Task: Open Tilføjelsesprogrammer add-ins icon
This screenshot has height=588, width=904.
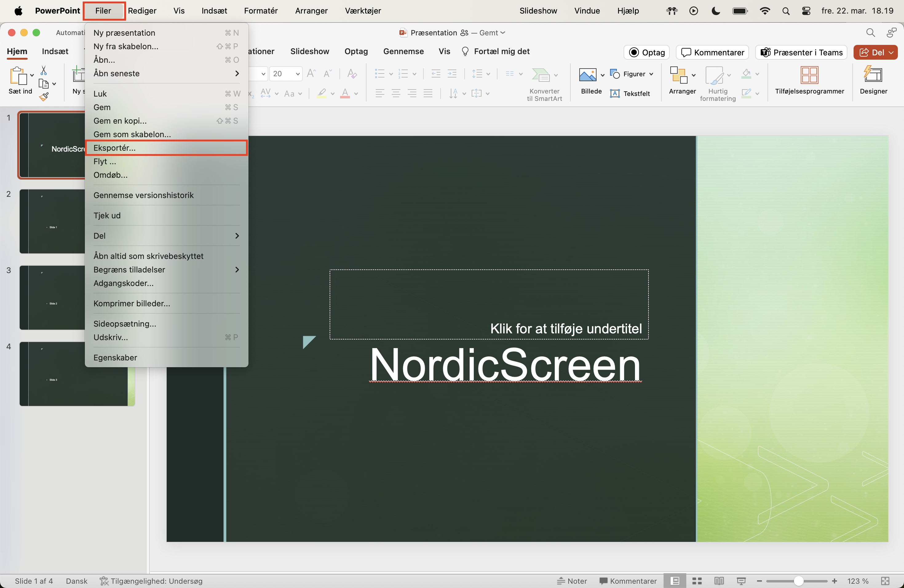Action: click(x=809, y=75)
